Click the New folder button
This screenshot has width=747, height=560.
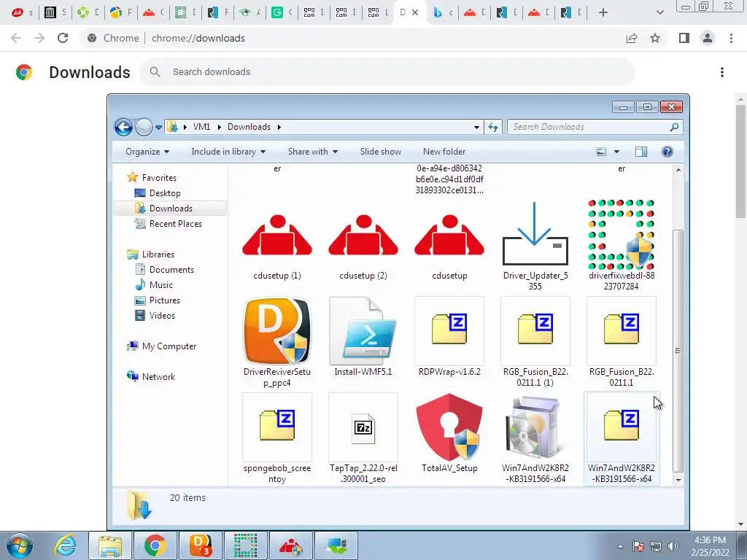[x=444, y=152]
